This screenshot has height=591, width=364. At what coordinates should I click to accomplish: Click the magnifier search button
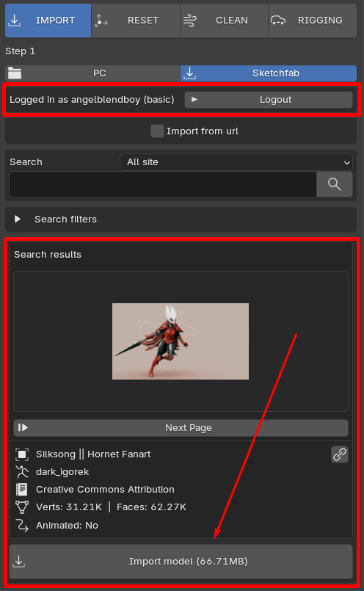coord(334,184)
